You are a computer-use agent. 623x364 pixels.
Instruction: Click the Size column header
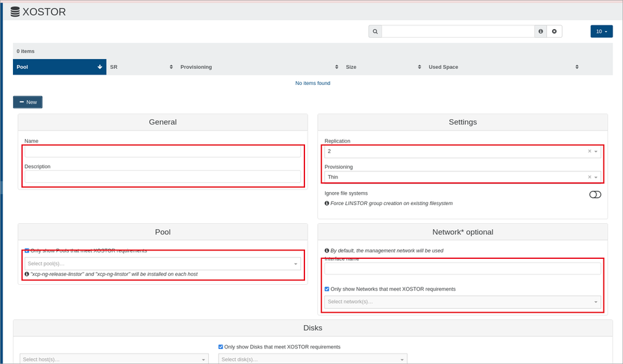tap(384, 67)
